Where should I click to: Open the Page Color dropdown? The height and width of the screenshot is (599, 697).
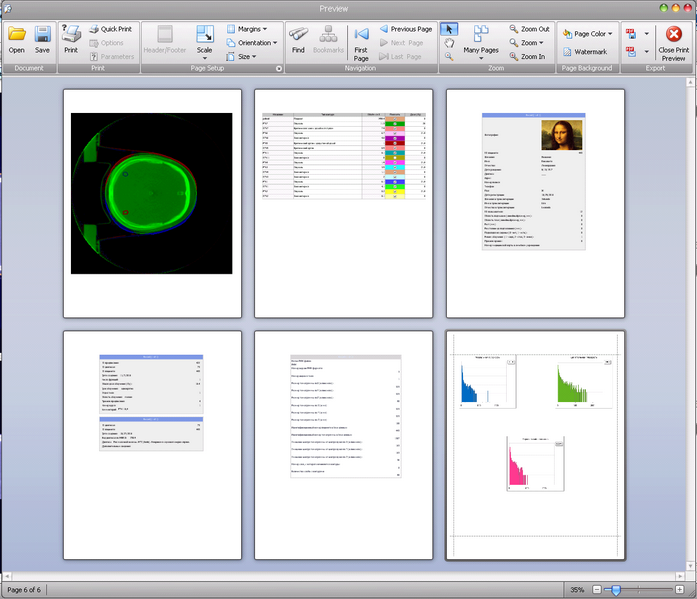tap(588, 34)
